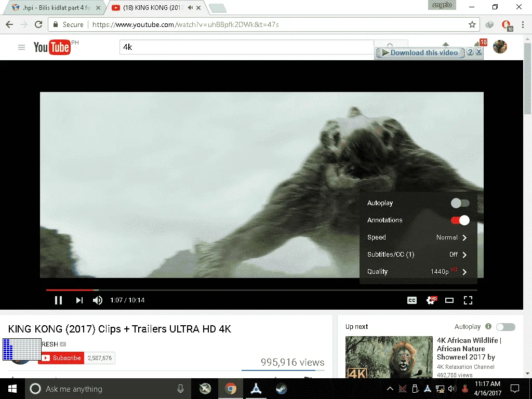The height and width of the screenshot is (399, 532).
Task: Open Windows volume tray icon
Action: (452, 389)
